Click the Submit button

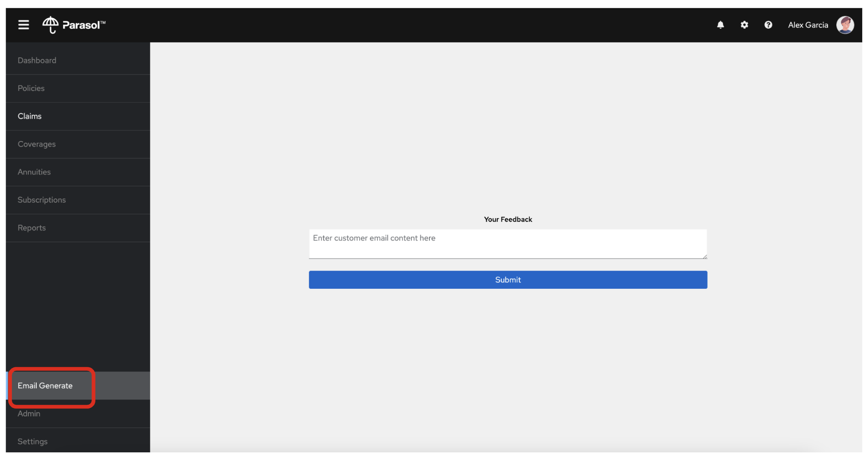point(507,280)
